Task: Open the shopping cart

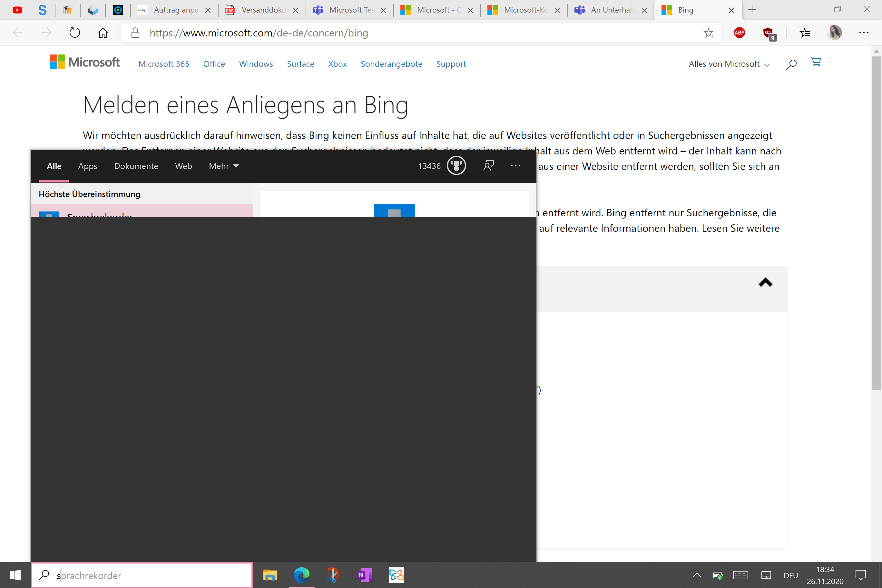Action: click(816, 62)
